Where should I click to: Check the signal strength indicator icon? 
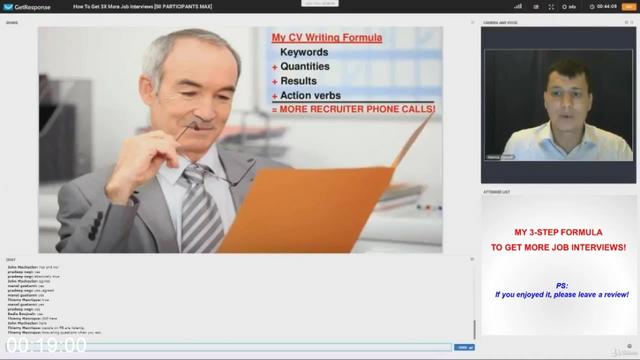tap(518, 7)
